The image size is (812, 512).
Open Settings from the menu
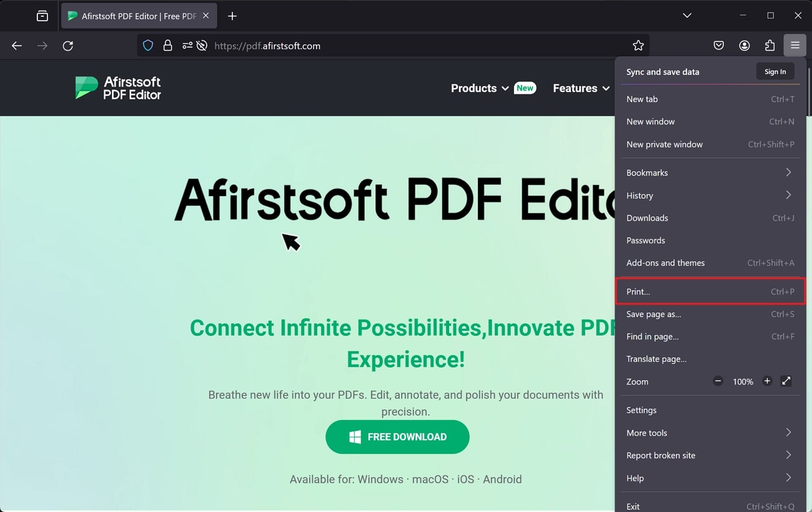[x=710, y=410]
